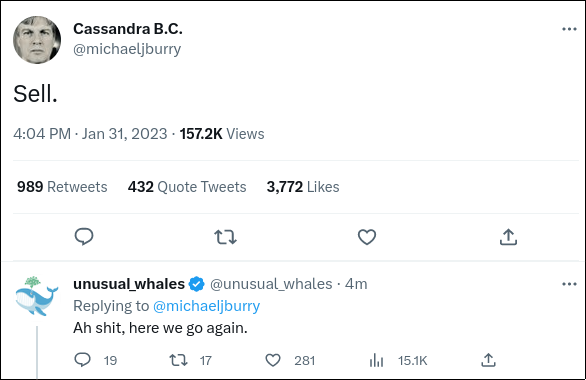Like the main 'Sell.' tweet
This screenshot has width=586, height=380.
[367, 237]
